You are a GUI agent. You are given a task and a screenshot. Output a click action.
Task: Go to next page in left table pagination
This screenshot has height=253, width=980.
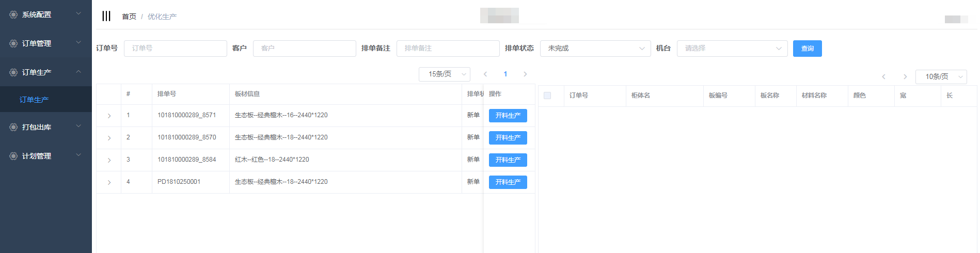[525, 74]
